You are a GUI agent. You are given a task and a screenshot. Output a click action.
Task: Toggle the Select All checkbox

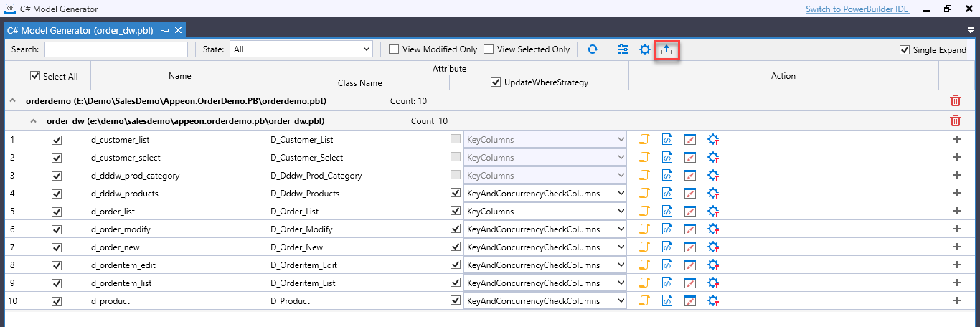click(35, 76)
